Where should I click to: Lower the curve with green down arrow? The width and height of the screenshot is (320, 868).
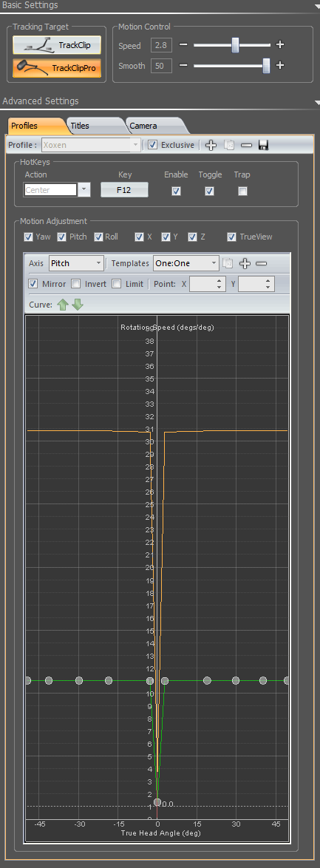click(x=78, y=305)
